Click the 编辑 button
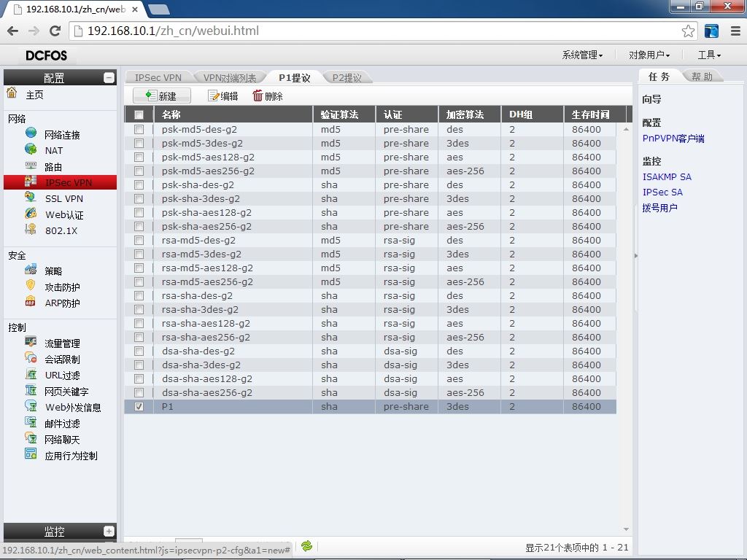Image resolution: width=747 pixels, height=560 pixels. [x=223, y=96]
